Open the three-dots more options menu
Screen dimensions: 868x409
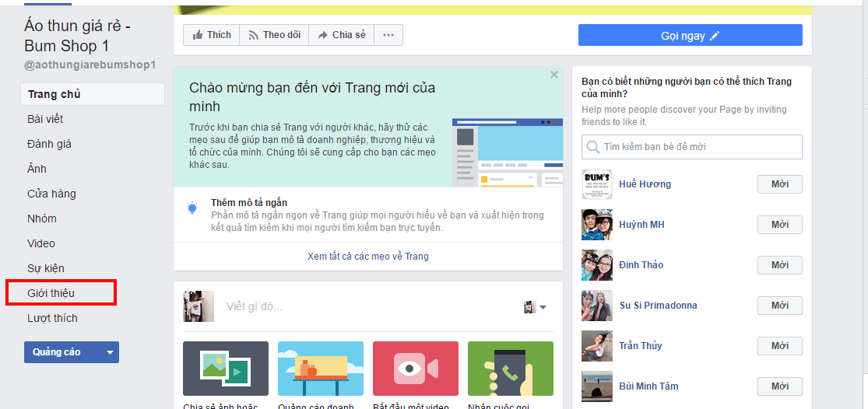click(388, 35)
